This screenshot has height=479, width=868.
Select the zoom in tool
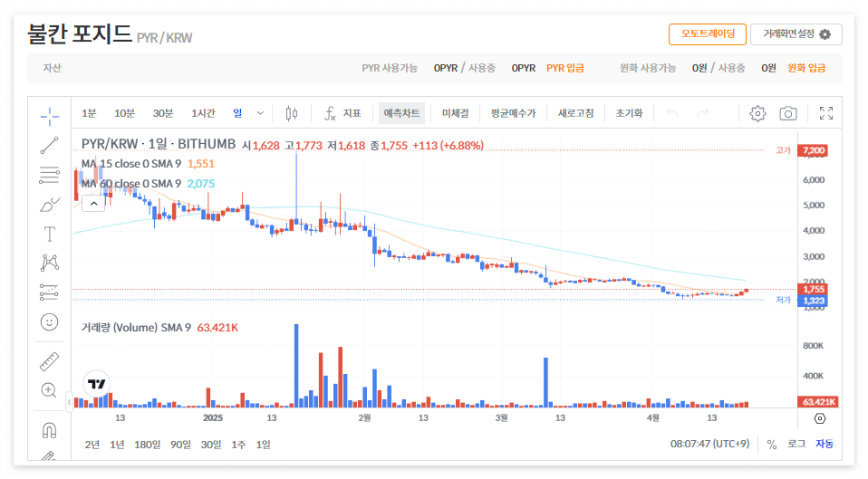click(49, 390)
